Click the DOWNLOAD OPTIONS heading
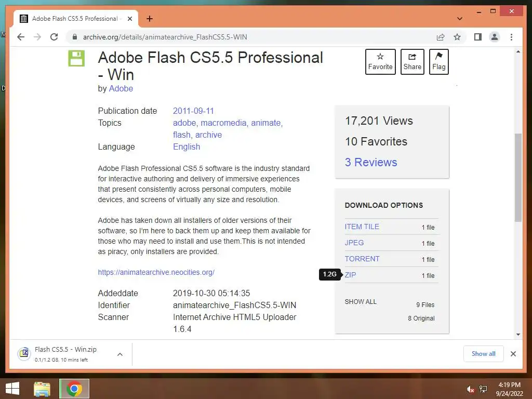Screen dimensions: 532x399 (x=384, y=205)
